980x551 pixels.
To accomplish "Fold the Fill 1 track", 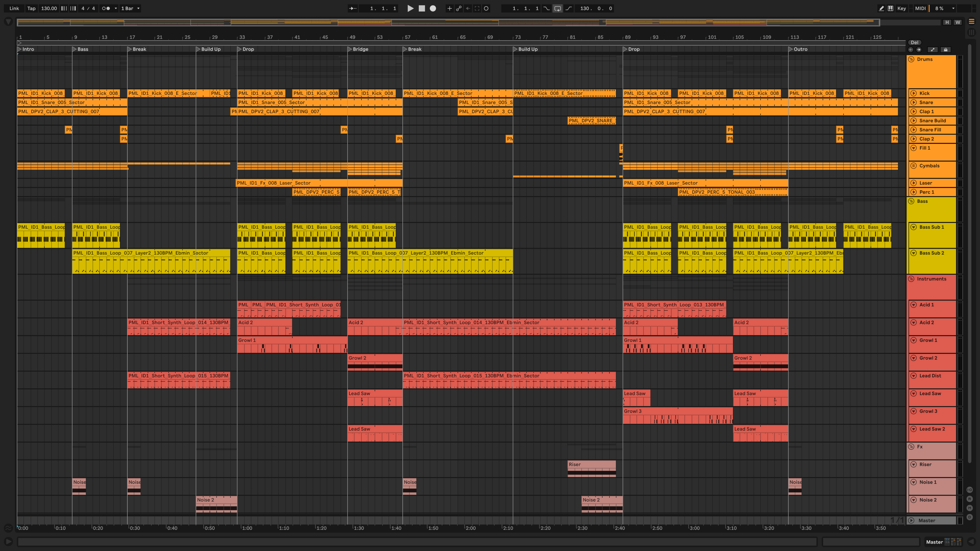I will [x=913, y=148].
